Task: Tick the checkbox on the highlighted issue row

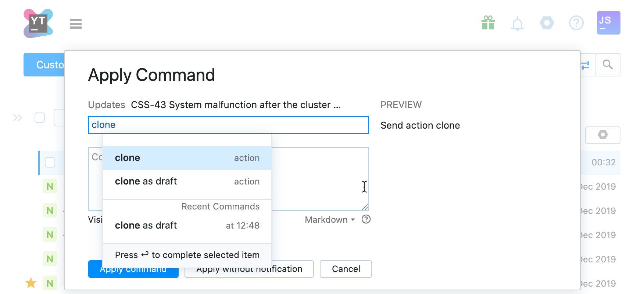Action: click(50, 162)
